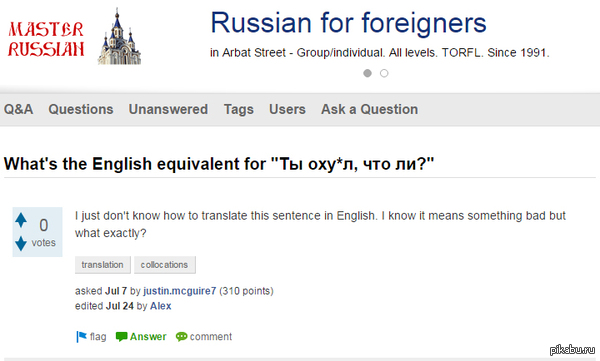Click the blue flag icon
The height and width of the screenshot is (361, 600).
tap(81, 337)
